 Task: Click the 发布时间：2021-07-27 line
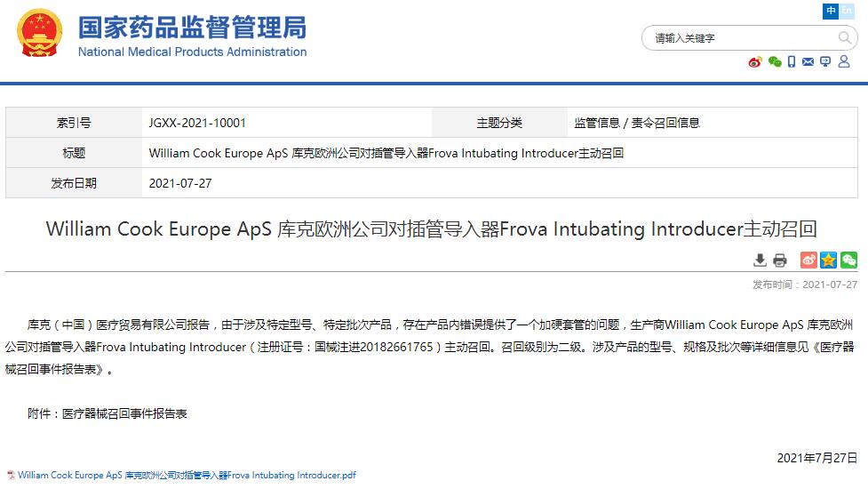pos(804,285)
